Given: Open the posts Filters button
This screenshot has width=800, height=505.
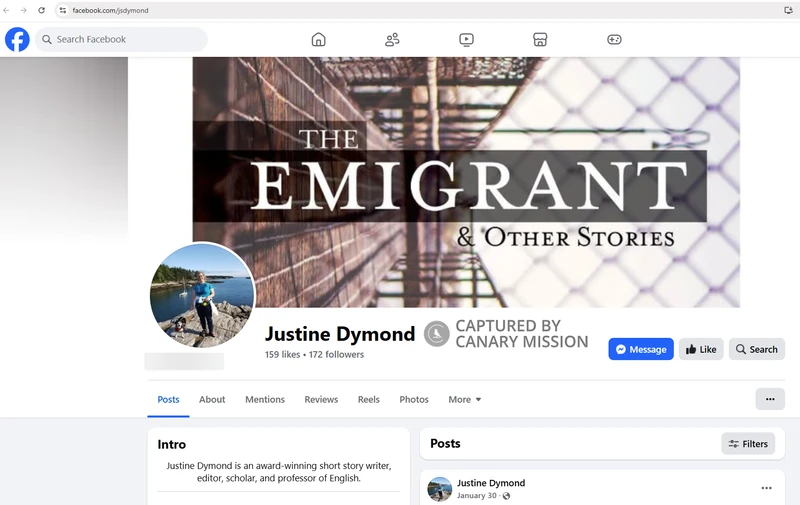Looking at the screenshot, I should click(748, 443).
